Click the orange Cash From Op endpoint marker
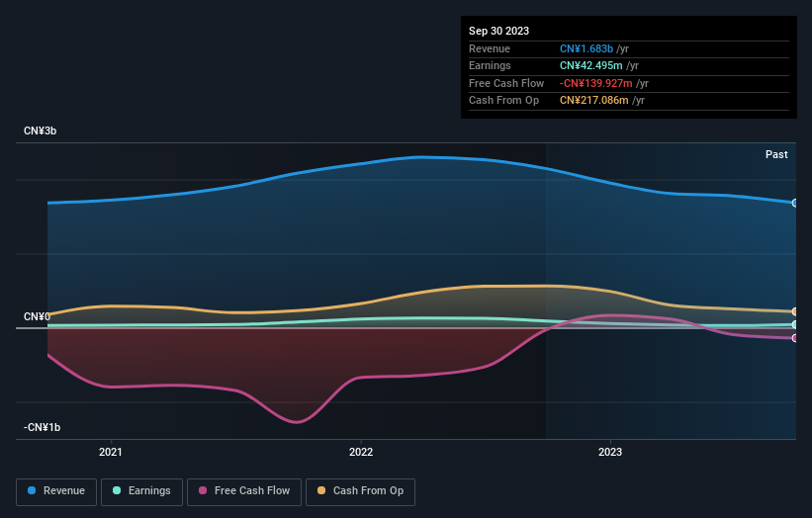Viewport: 812px width, 518px height. click(x=795, y=311)
